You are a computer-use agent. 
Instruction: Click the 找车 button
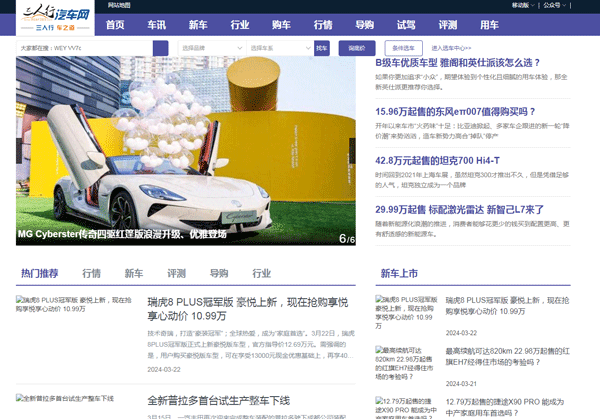tap(322, 48)
